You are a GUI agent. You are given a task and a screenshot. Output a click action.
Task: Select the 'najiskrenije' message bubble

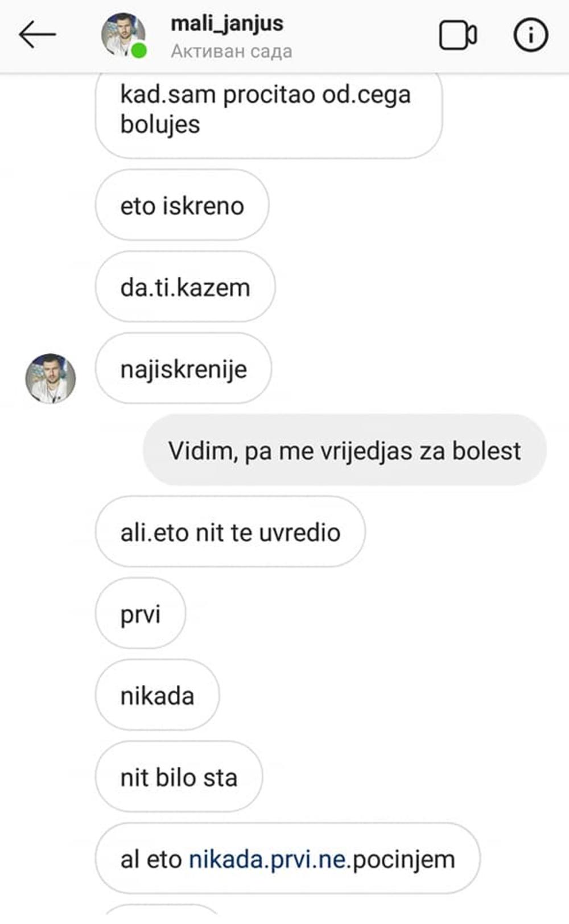coord(183,369)
